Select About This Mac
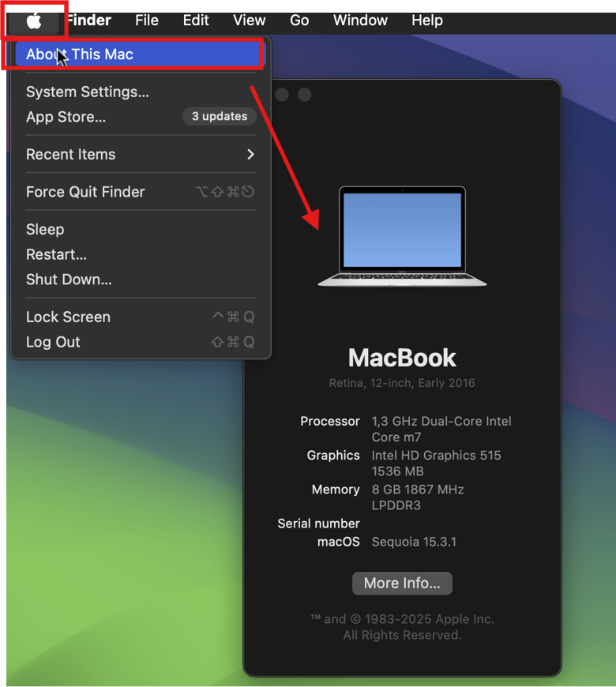Image resolution: width=616 pixels, height=687 pixels. 79,54
